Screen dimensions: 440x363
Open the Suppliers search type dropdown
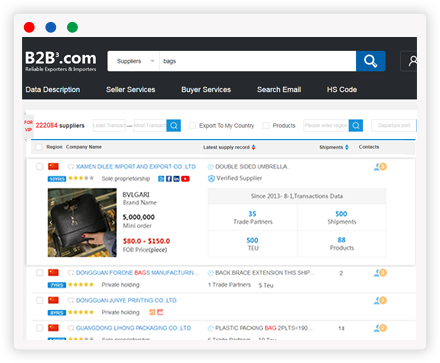pos(134,61)
